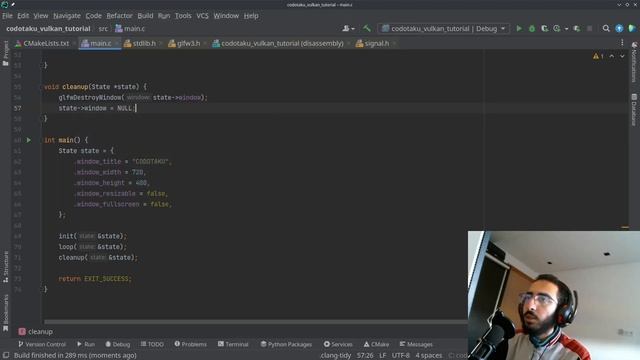Open the run configuration dropdown
Screen dimensions: 640x360
tap(444, 29)
